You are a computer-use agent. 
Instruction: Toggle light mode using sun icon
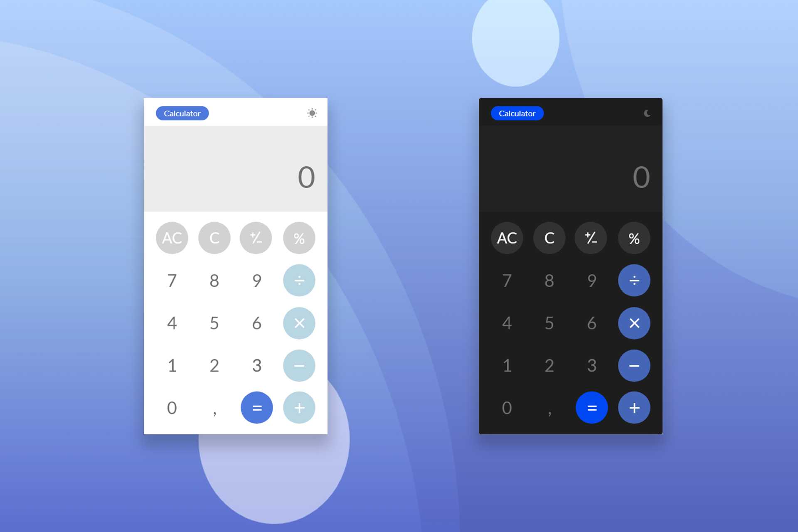coord(312,113)
